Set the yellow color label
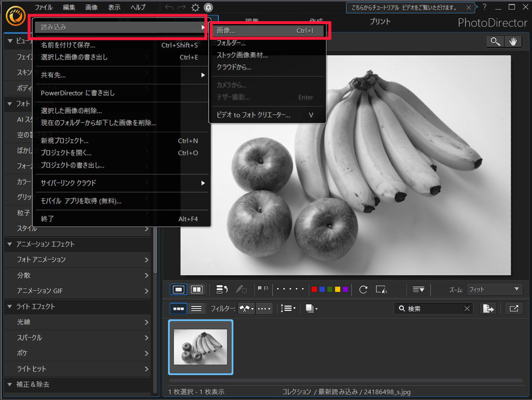532x400 pixels. (x=337, y=289)
